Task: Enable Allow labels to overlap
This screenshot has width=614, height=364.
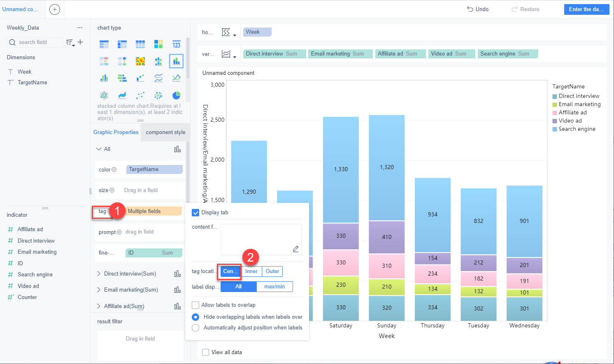Action: point(195,305)
